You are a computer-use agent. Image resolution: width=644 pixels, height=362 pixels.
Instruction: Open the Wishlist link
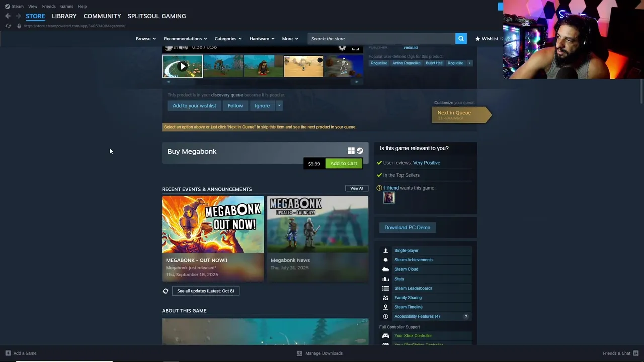tap(489, 39)
